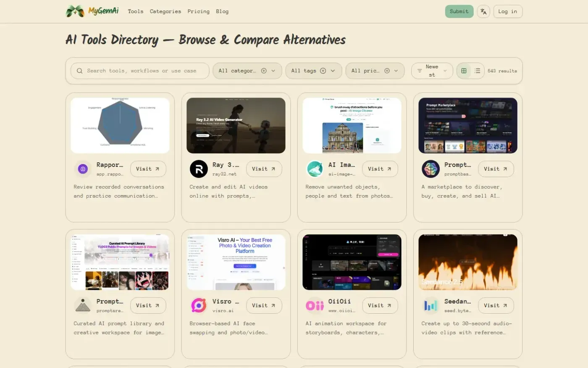Click the Rapport tool purple logo
Screen dimensions: 588x368
(x=83, y=169)
